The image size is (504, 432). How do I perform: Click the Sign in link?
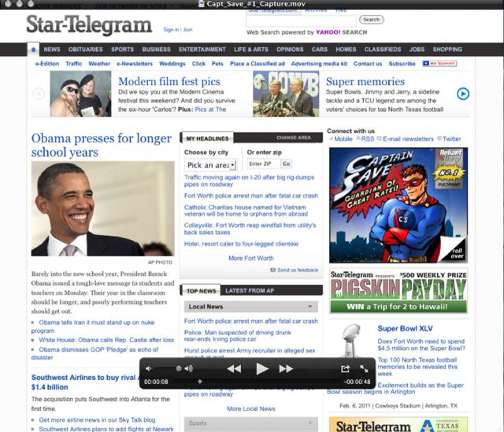pyautogui.click(x=171, y=30)
